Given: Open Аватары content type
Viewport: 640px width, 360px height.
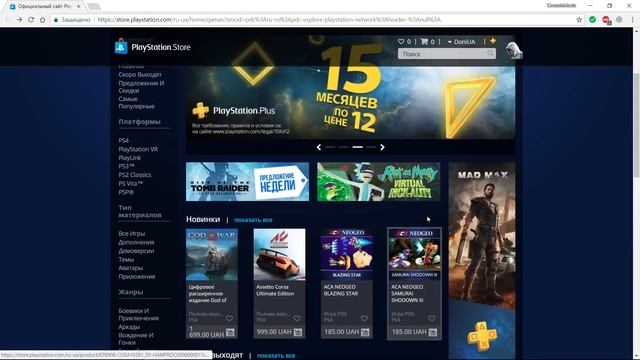Looking at the screenshot, I should tap(131, 268).
